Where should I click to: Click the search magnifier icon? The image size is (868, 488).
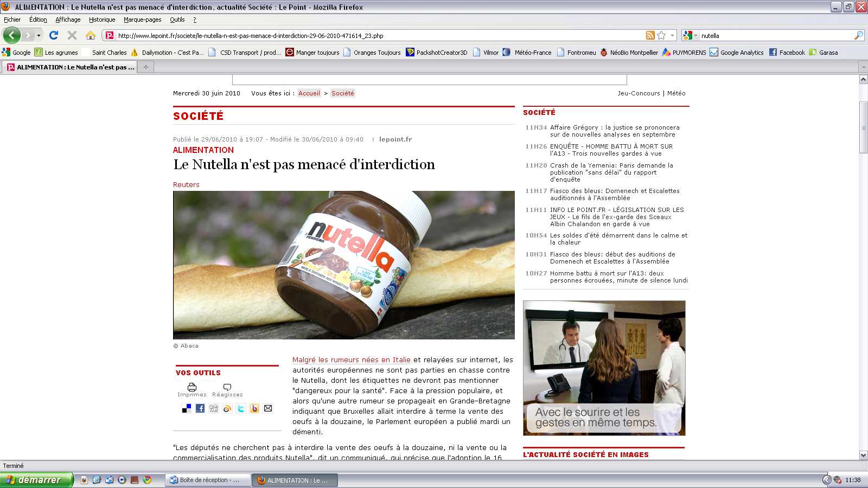(x=858, y=35)
